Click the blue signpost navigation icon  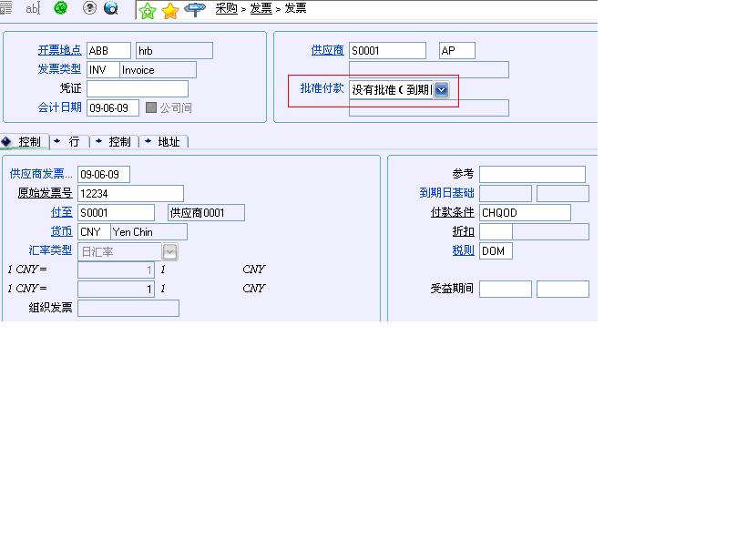click(195, 10)
